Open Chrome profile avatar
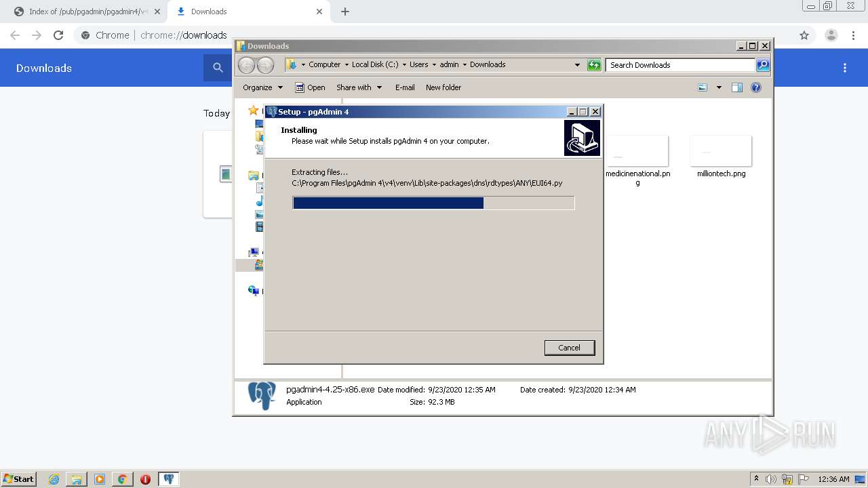The width and height of the screenshot is (868, 488). click(831, 35)
